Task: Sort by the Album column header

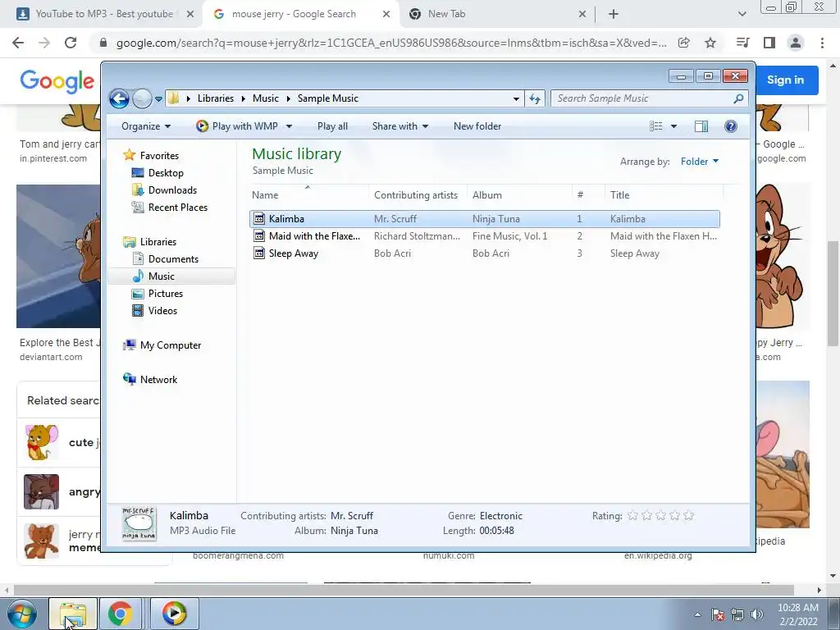Action: click(x=519, y=195)
